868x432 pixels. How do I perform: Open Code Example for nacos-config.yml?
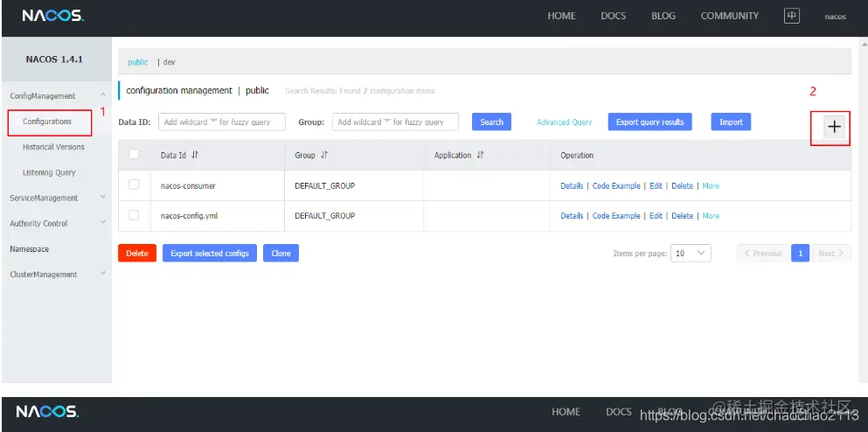pyautogui.click(x=616, y=216)
